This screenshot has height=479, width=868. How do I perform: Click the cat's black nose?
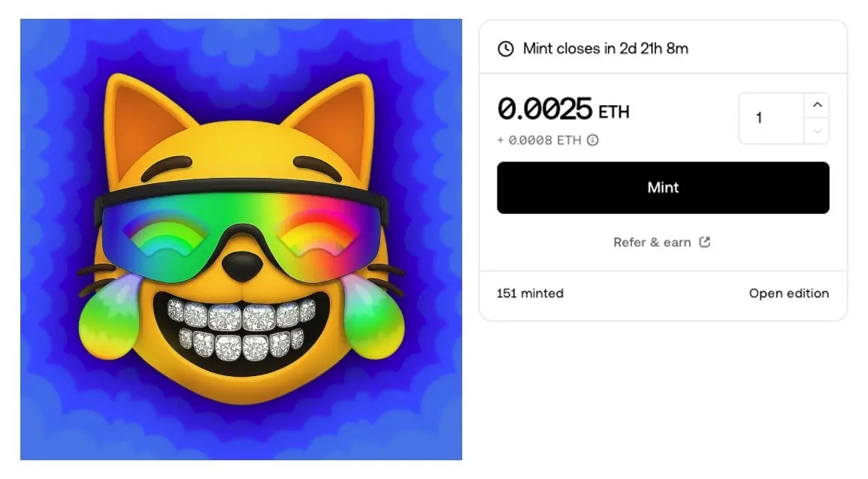242,266
